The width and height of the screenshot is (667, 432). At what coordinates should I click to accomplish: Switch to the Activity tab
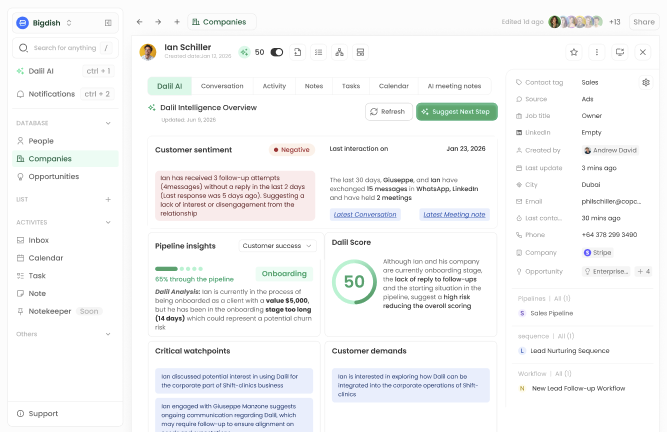click(x=274, y=86)
